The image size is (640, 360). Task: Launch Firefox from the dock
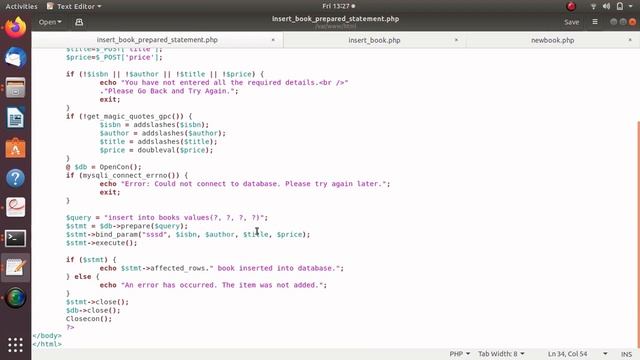tap(16, 28)
